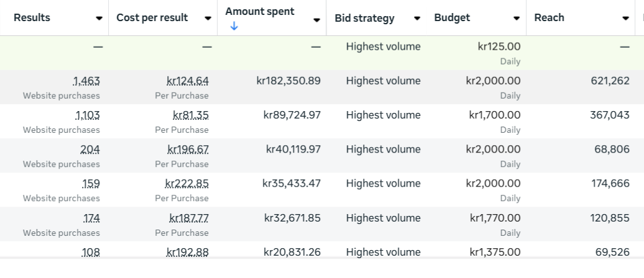Expand the Budget column dropdown arrow
This screenshot has width=644, height=278.
pos(517,19)
